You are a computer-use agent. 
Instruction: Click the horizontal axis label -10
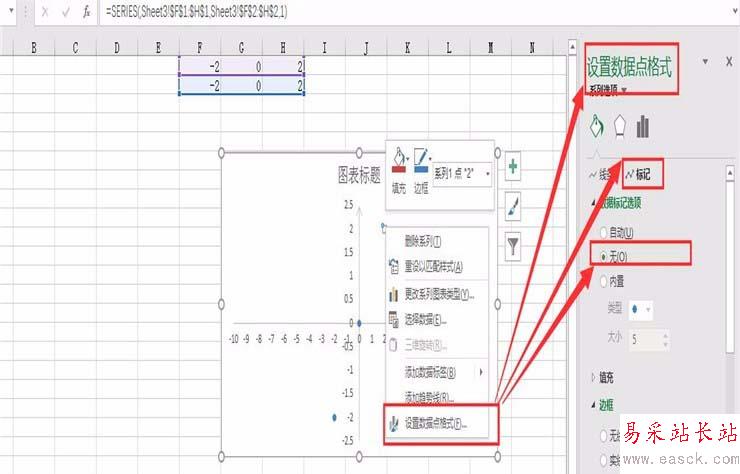(234, 339)
